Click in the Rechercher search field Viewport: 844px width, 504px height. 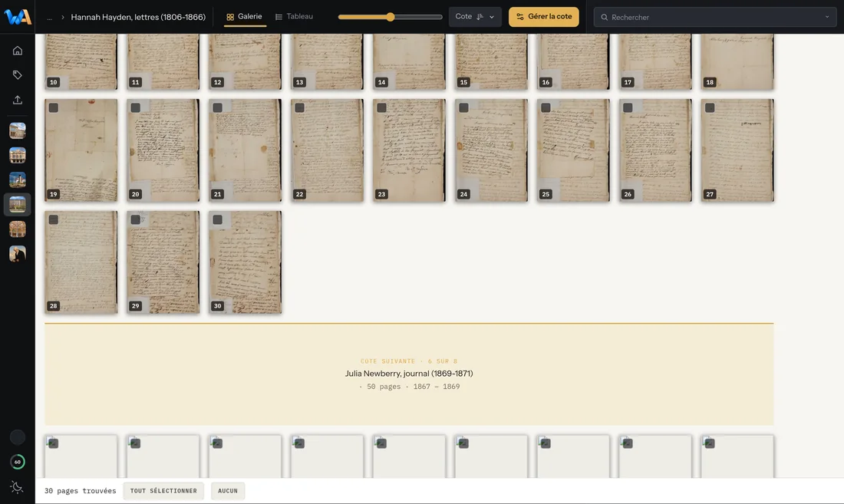pos(715,17)
